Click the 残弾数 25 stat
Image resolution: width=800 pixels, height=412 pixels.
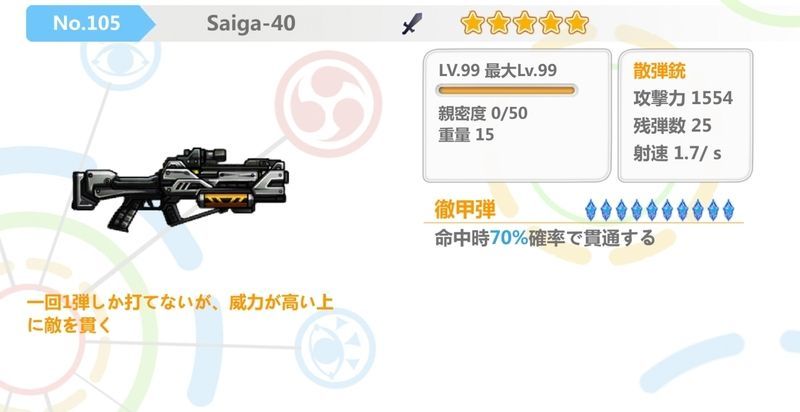click(672, 125)
